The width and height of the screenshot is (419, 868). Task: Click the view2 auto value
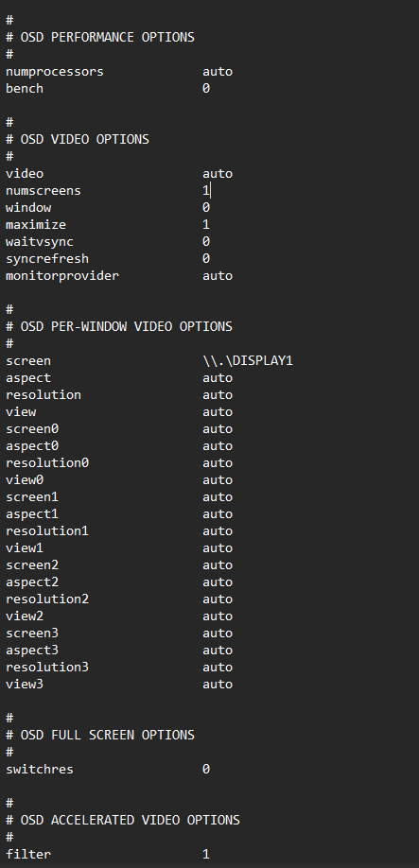(218, 616)
